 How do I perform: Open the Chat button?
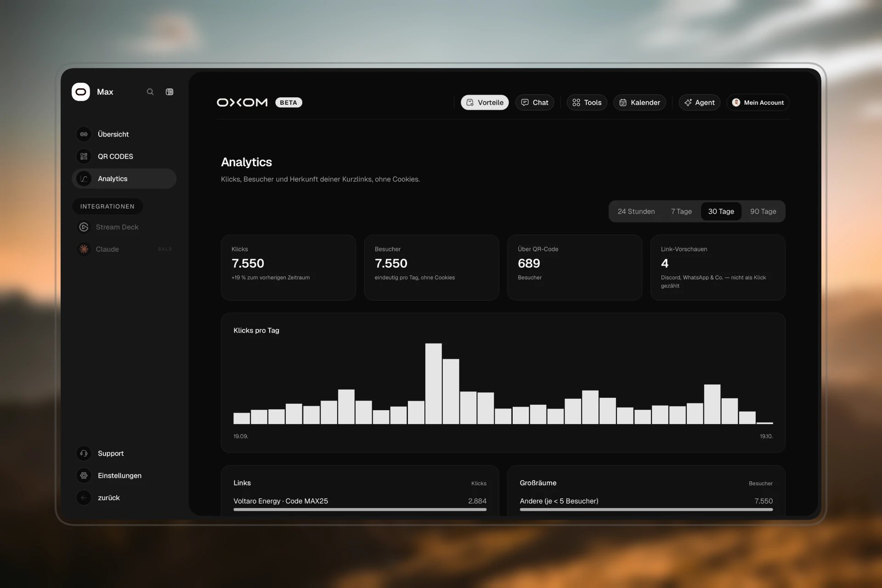click(534, 102)
